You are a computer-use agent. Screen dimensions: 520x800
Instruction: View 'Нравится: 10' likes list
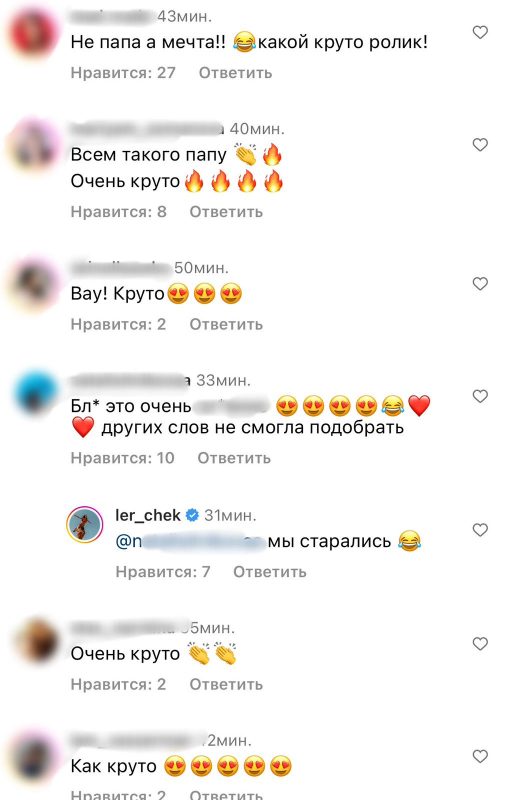pos(122,458)
